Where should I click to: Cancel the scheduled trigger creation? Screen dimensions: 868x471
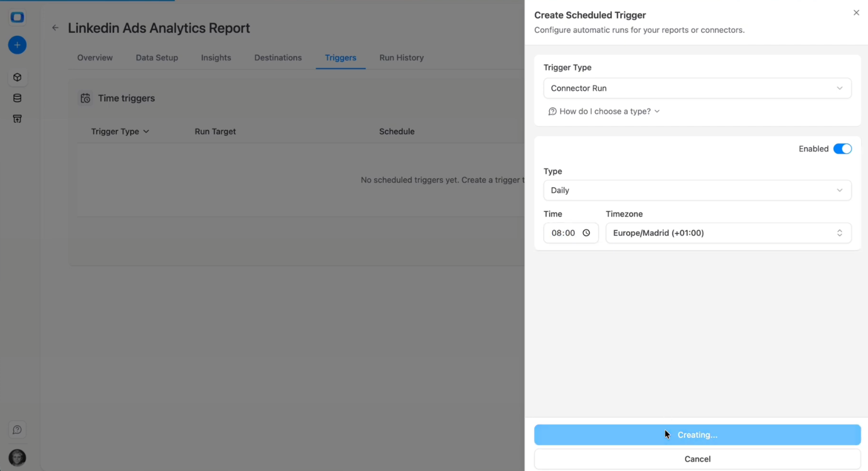point(697,458)
